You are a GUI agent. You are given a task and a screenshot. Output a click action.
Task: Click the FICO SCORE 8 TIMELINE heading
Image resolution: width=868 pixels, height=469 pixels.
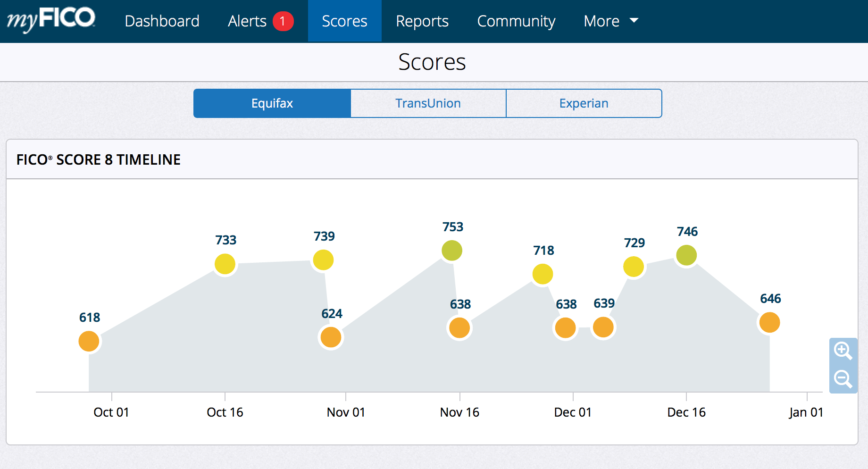99,159
